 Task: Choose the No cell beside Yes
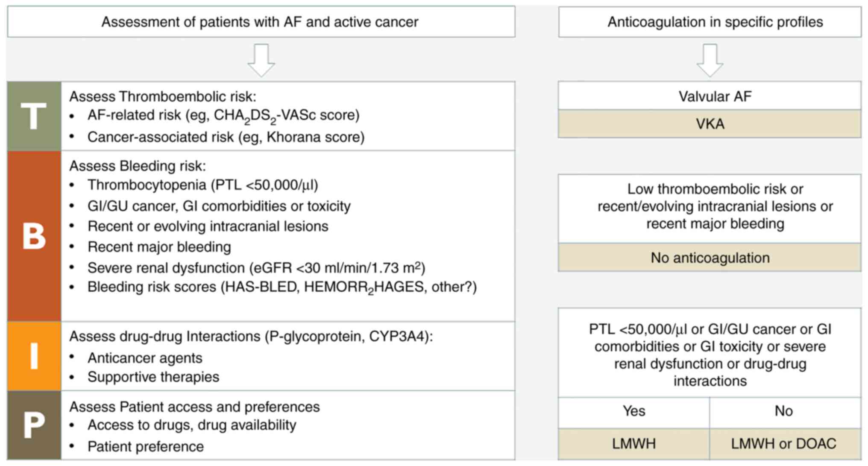tap(784, 411)
